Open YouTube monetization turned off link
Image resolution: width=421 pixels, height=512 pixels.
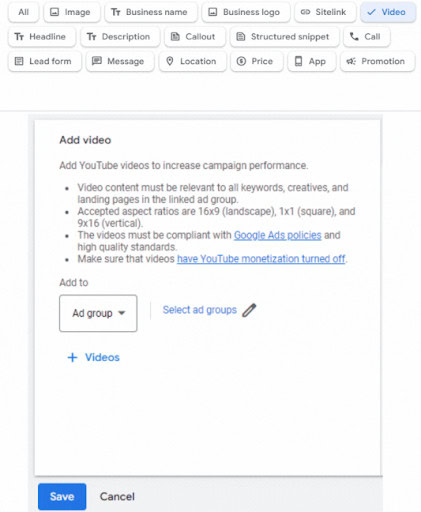261,259
